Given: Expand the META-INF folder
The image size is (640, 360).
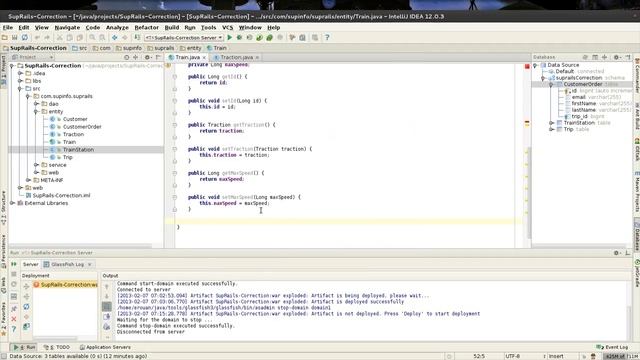Looking at the screenshot, I should coord(28,180).
